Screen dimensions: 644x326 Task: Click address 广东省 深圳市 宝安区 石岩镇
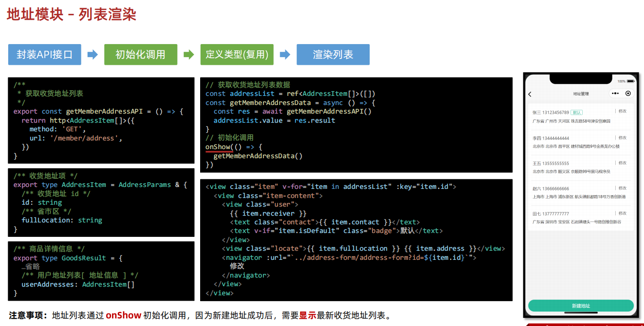tap(576, 222)
